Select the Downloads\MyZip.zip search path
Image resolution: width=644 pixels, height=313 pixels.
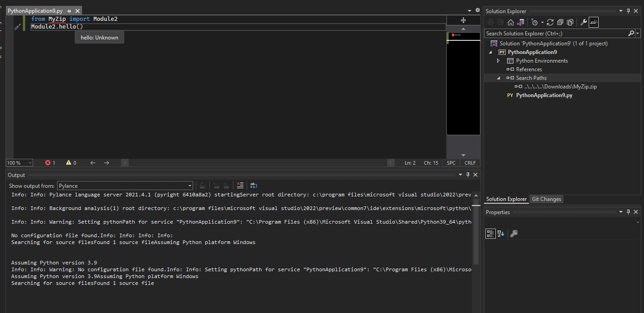[x=561, y=87]
